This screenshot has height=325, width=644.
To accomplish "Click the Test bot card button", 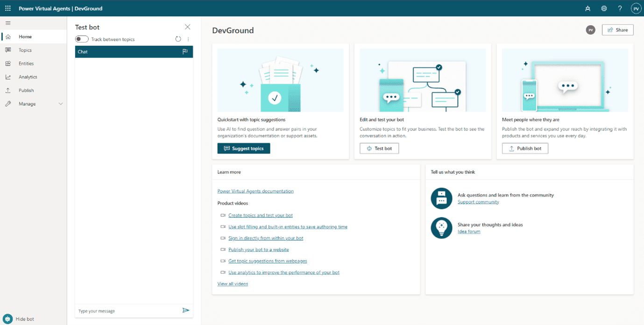I will coord(379,148).
